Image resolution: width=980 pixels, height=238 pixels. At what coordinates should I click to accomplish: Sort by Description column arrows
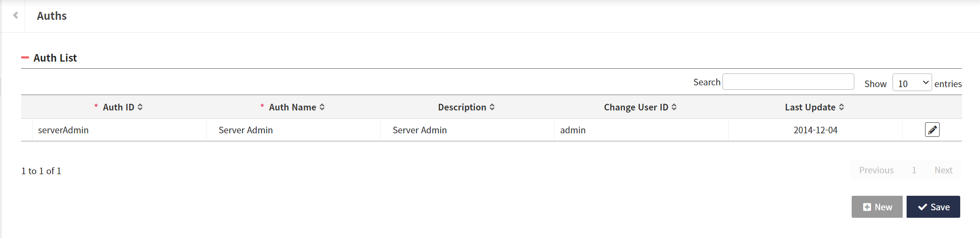[492, 107]
